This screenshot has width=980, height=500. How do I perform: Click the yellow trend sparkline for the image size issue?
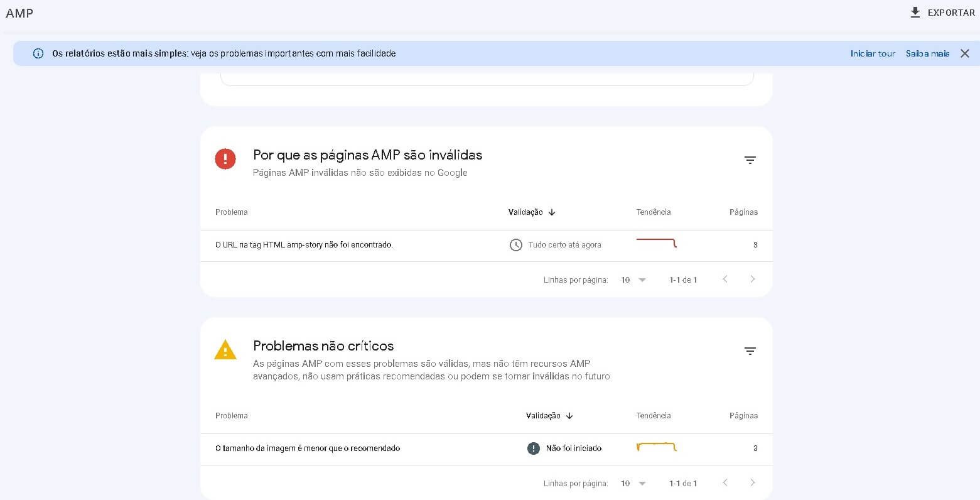[x=657, y=447]
